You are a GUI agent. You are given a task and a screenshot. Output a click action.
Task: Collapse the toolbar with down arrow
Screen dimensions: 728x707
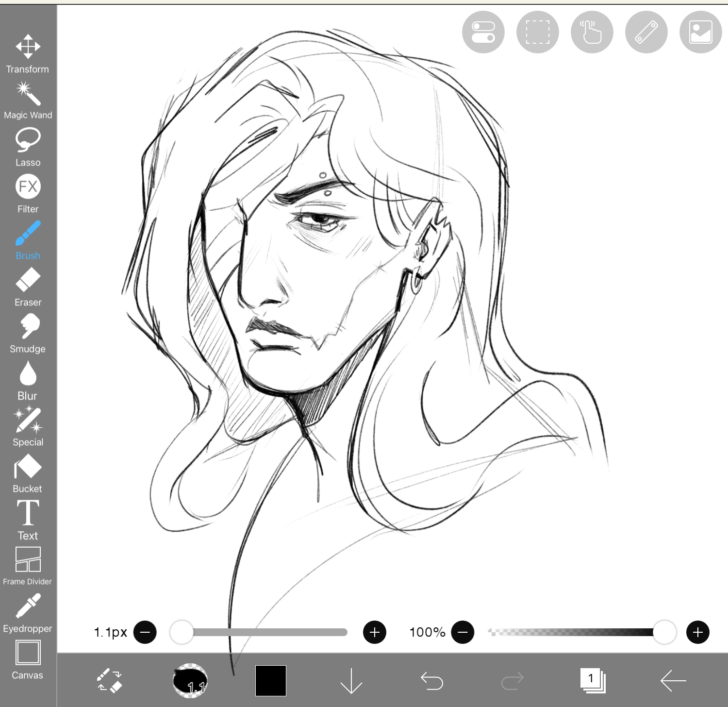(351, 681)
